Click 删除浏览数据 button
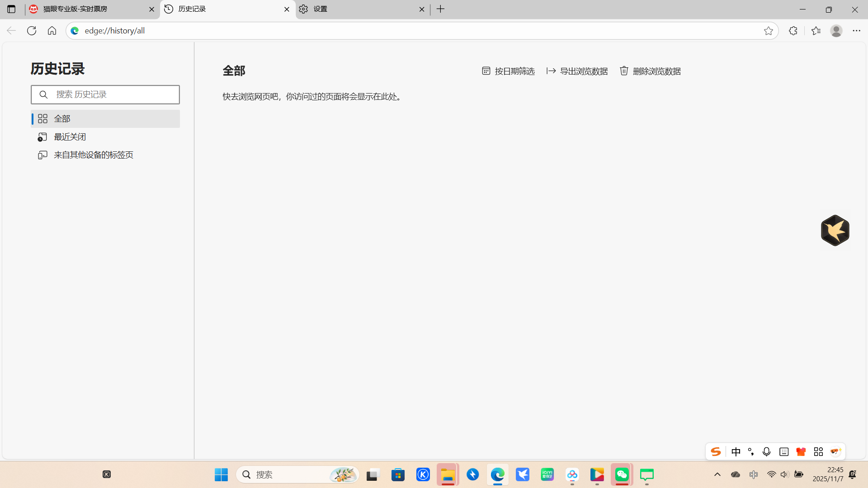The image size is (868, 488). (x=650, y=71)
